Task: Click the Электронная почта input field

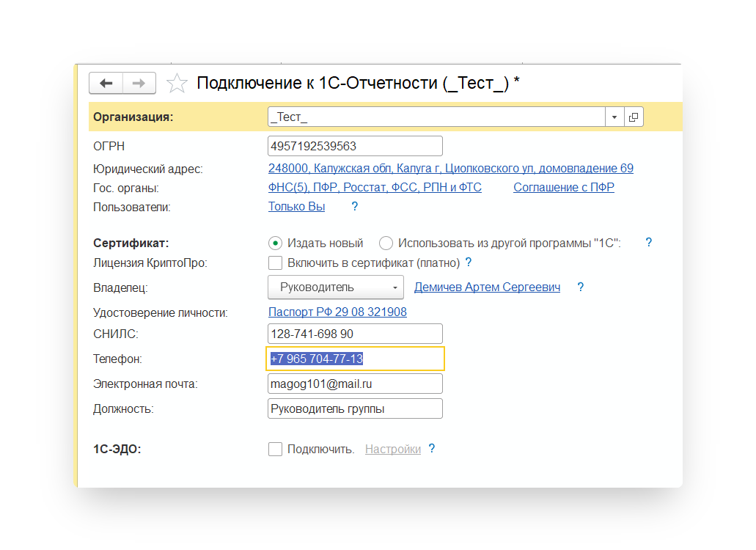Action: point(355,384)
